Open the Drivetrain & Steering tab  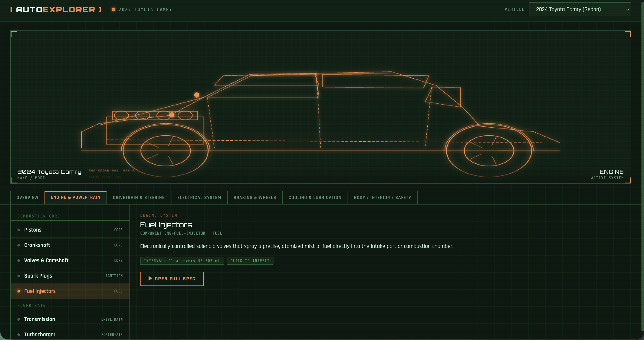point(139,197)
